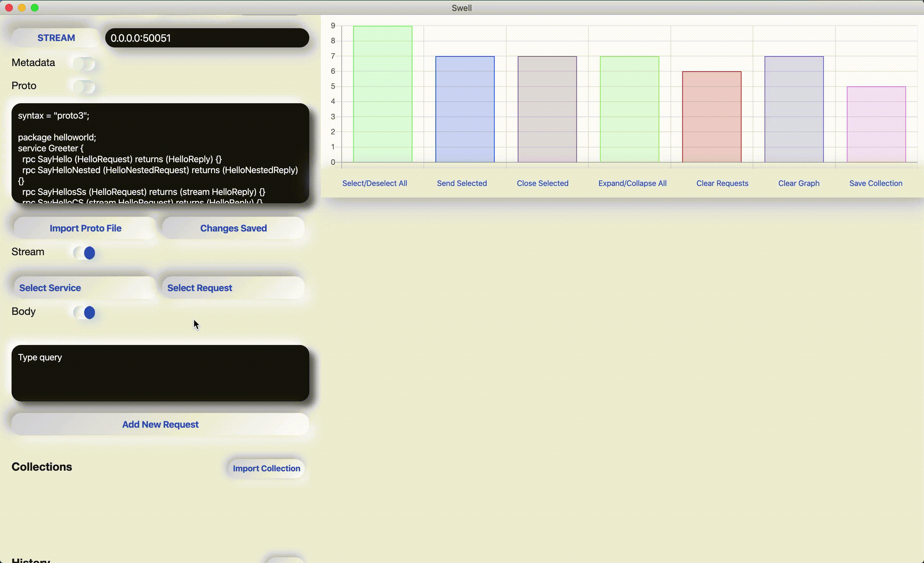
Task: Click Expand/Collapse All
Action: tap(632, 183)
